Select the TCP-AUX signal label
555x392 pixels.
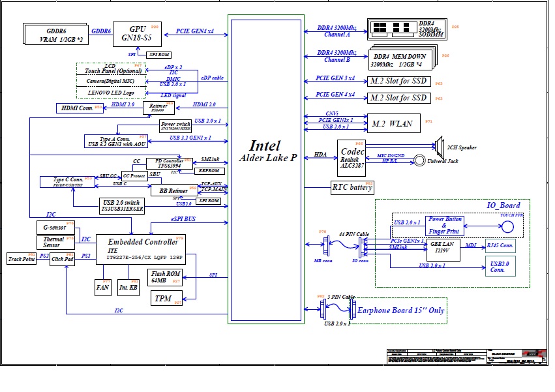[211, 184]
